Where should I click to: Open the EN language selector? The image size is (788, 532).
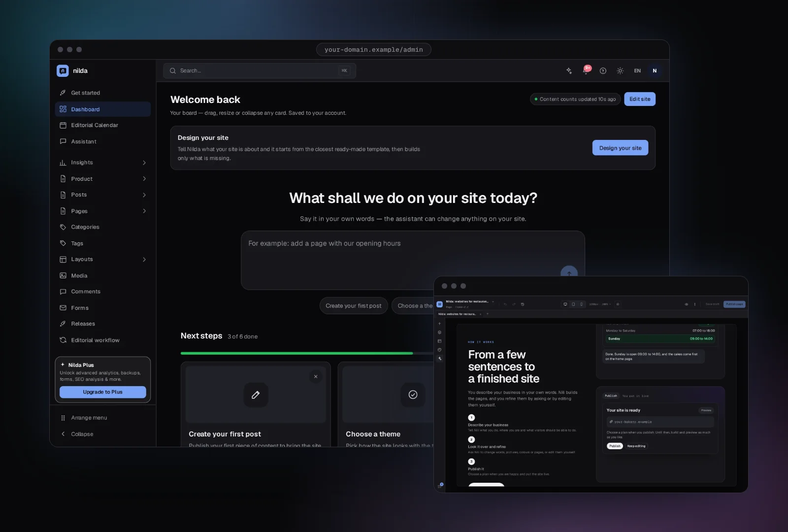coord(637,71)
